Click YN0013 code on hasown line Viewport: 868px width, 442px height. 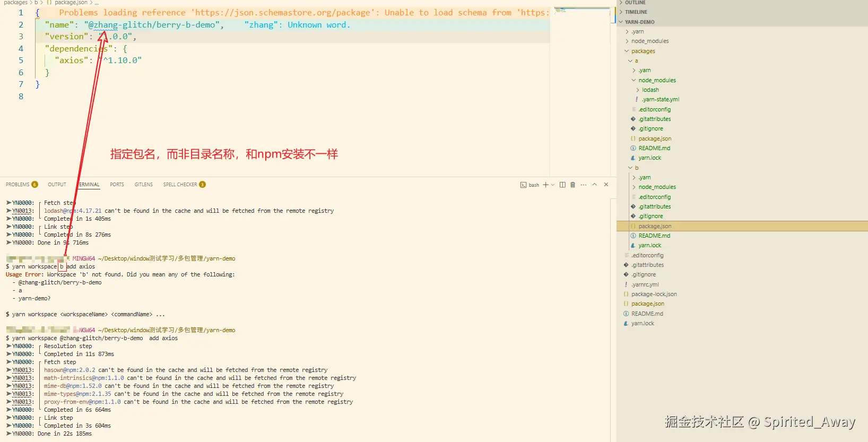point(23,370)
